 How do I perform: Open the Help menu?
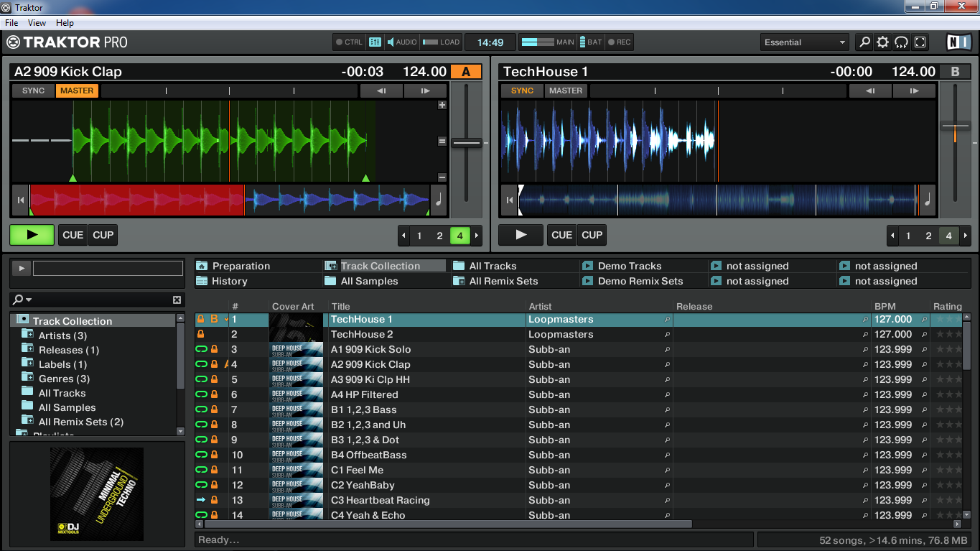[x=65, y=23]
